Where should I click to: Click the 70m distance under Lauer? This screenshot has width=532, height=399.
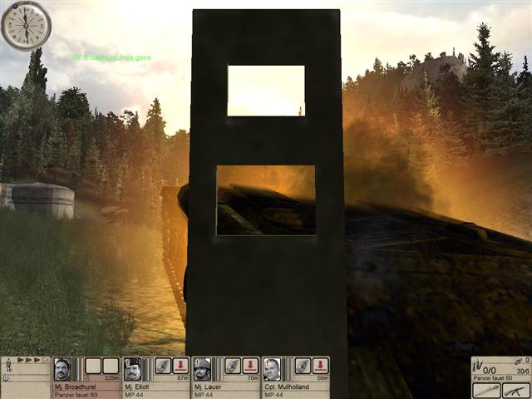[x=253, y=378]
